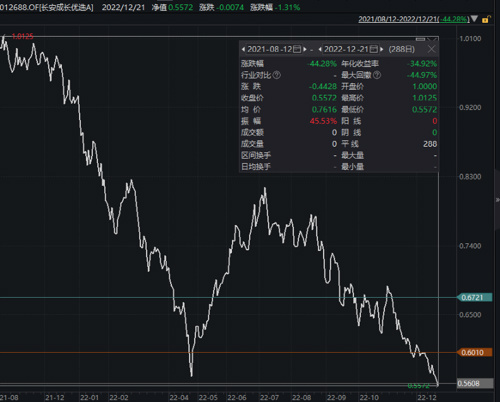Toggle the yellow padlock lock icon
The width and height of the screenshot is (500, 402).
(x=486, y=19)
